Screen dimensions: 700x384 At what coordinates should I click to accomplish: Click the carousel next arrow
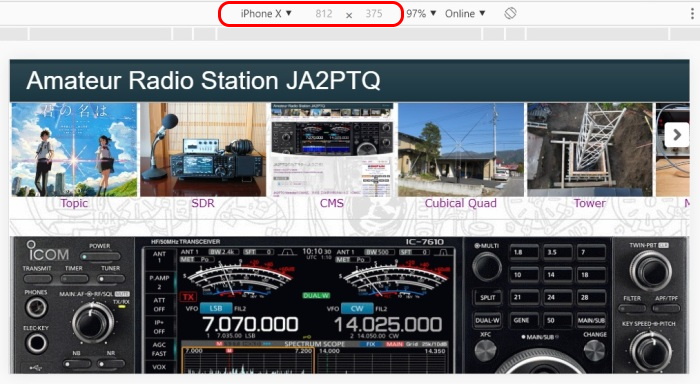click(x=677, y=134)
